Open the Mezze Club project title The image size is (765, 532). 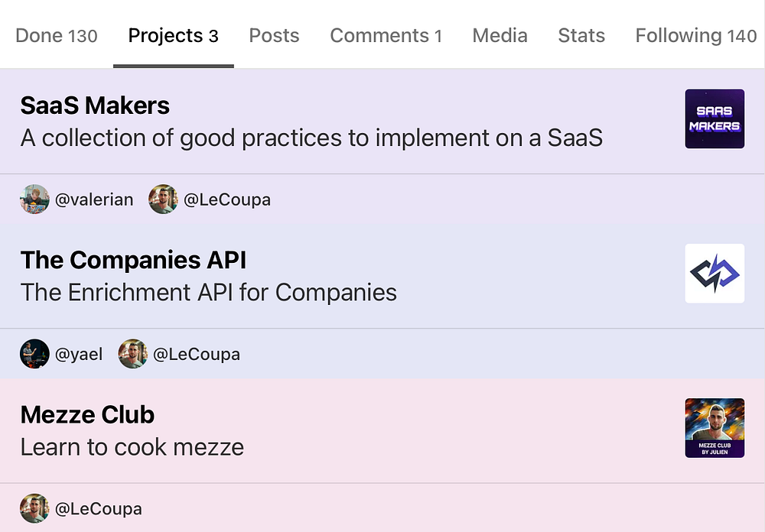(x=87, y=415)
